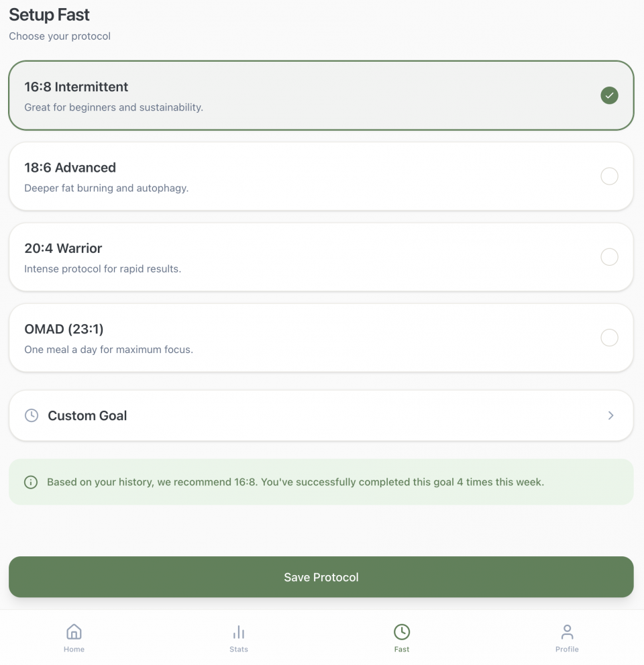Screen dimensions: 644x665
Task: Expand Custom Goal via the chevron arrow
Action: click(x=610, y=415)
